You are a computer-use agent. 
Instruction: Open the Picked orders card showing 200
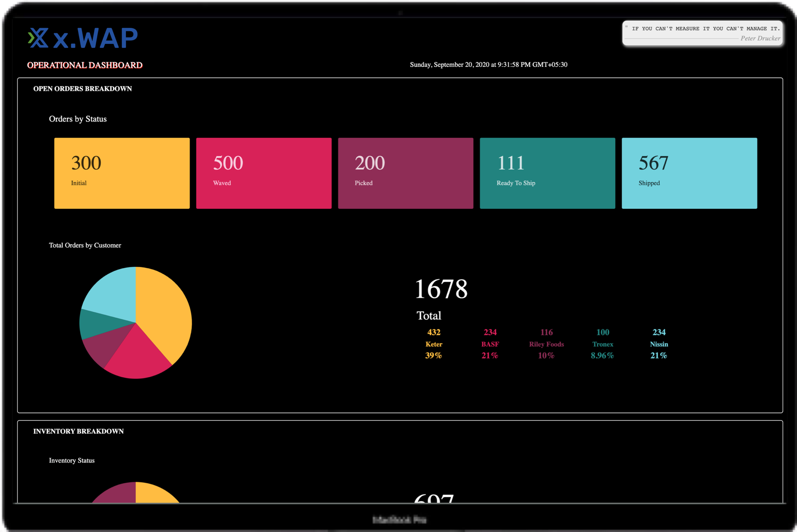click(406, 173)
